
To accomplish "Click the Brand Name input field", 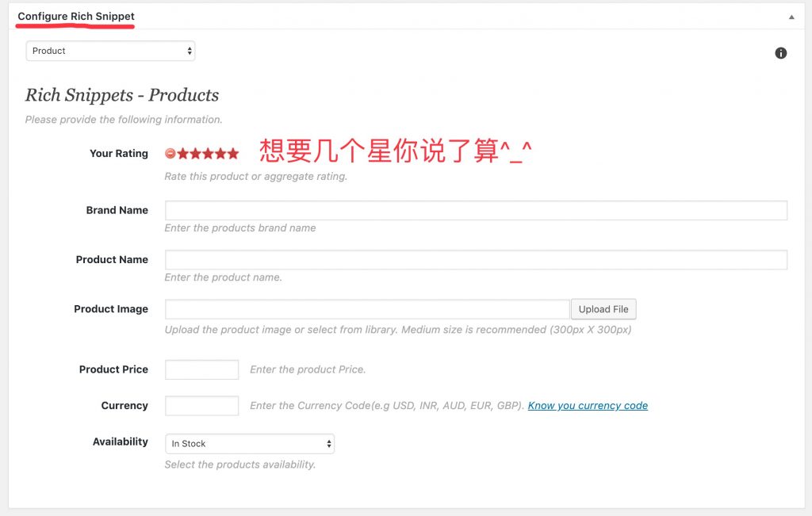I will pos(476,210).
